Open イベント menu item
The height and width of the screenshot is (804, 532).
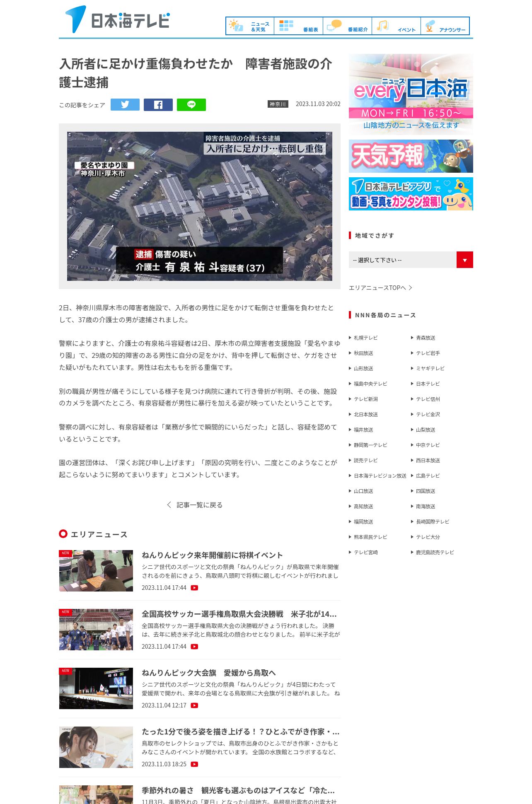(397, 26)
